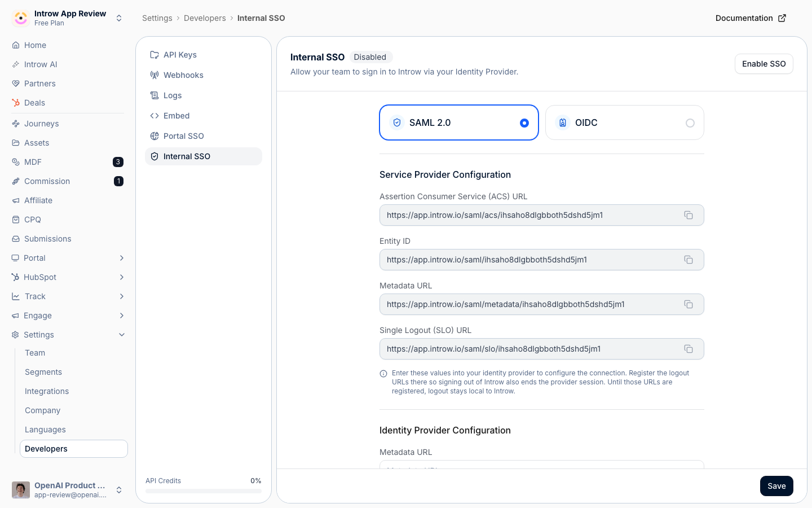Open Languages settings page

click(x=74, y=430)
